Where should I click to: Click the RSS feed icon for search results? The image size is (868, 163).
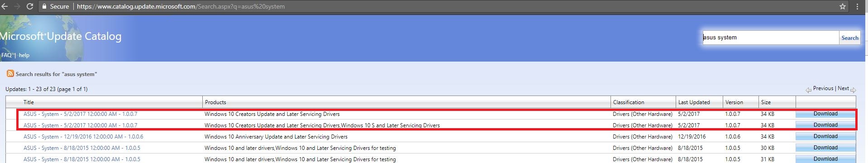[x=10, y=73]
